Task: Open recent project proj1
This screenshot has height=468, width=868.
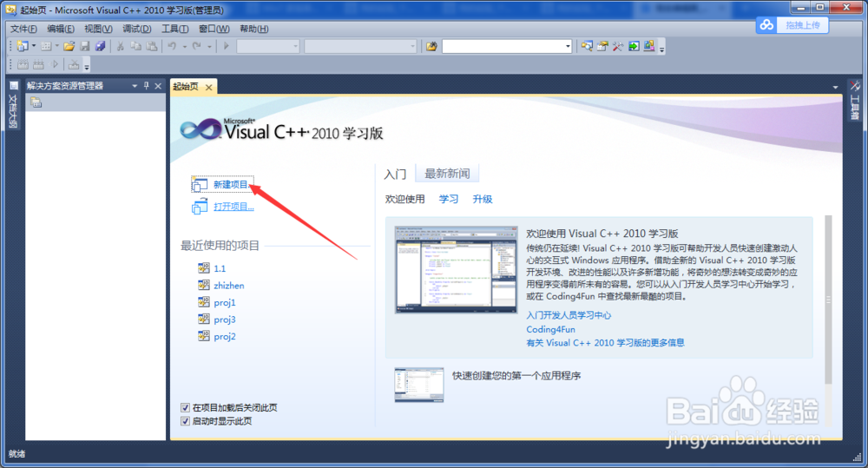Action: point(225,303)
